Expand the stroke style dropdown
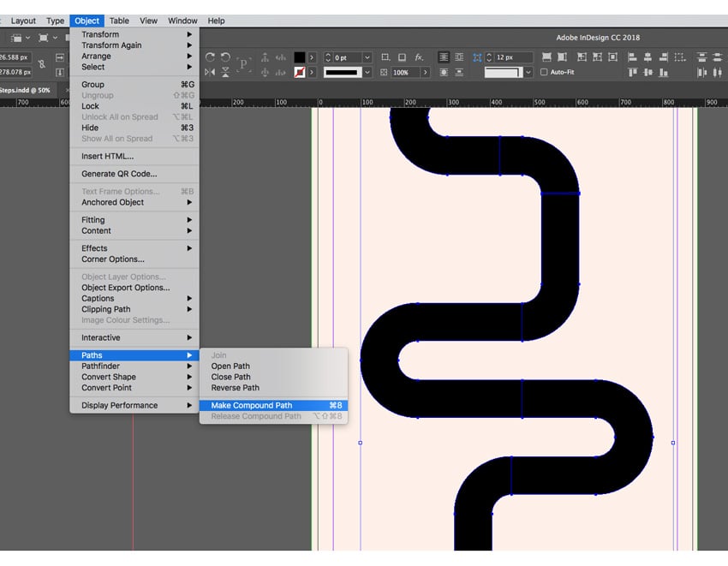 point(368,73)
